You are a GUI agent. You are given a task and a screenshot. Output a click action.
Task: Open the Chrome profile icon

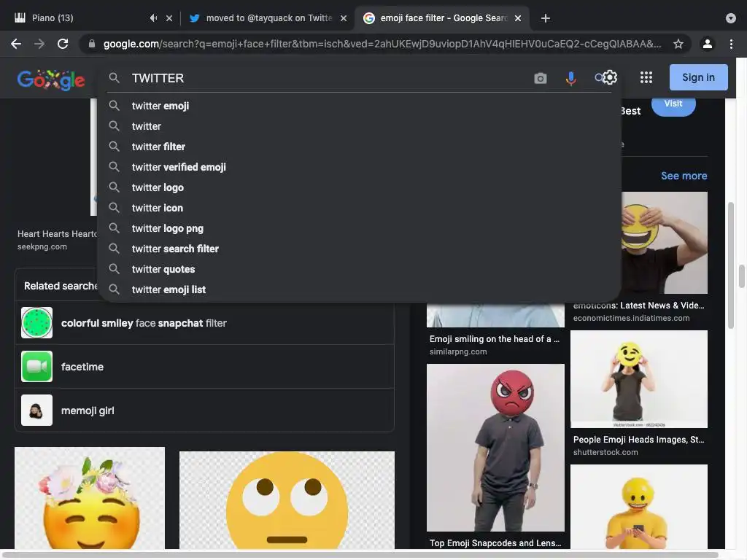707,44
